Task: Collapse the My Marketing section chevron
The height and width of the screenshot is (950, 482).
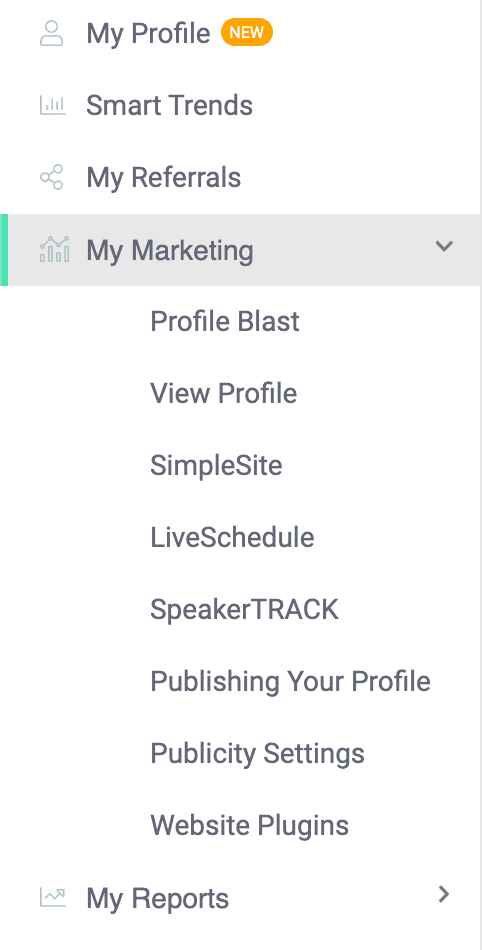Action: 444,246
